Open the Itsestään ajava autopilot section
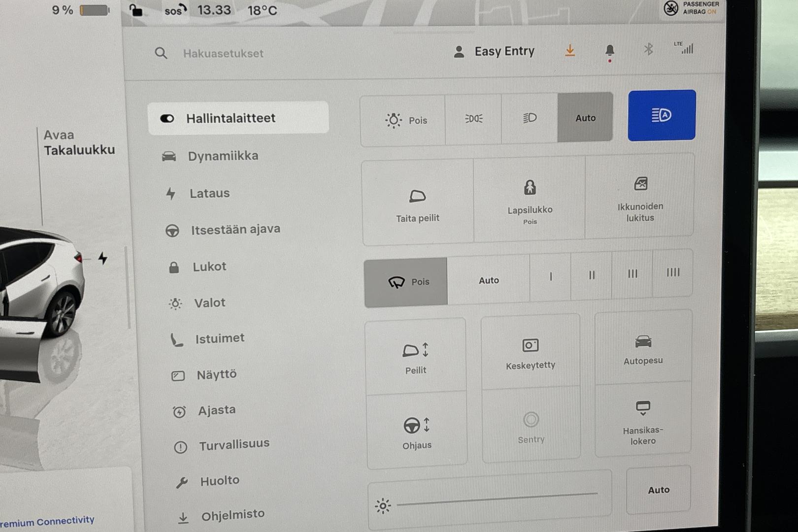The image size is (798, 532). coord(223,230)
